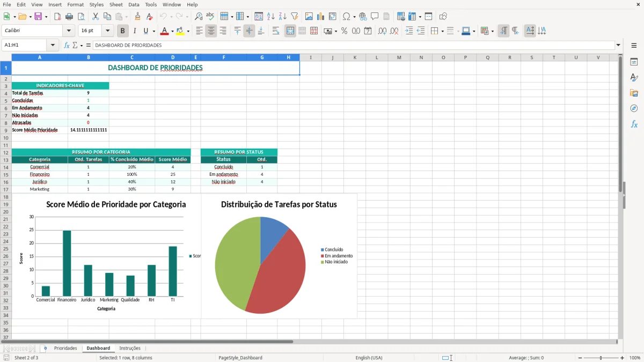Add new sheet with plus icon

pos(45,349)
